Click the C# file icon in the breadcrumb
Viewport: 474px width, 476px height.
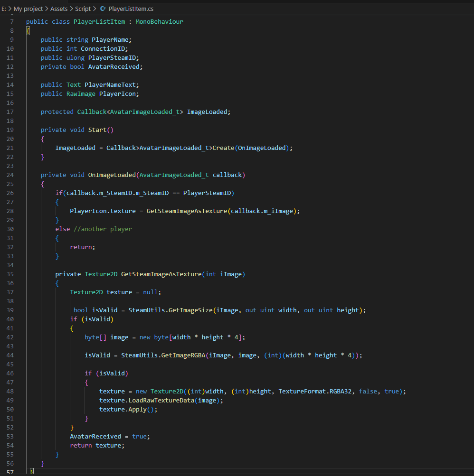coord(103,9)
